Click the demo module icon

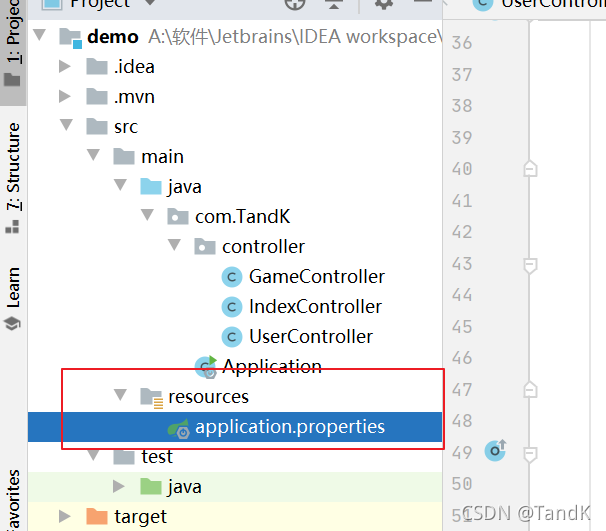coord(71,38)
